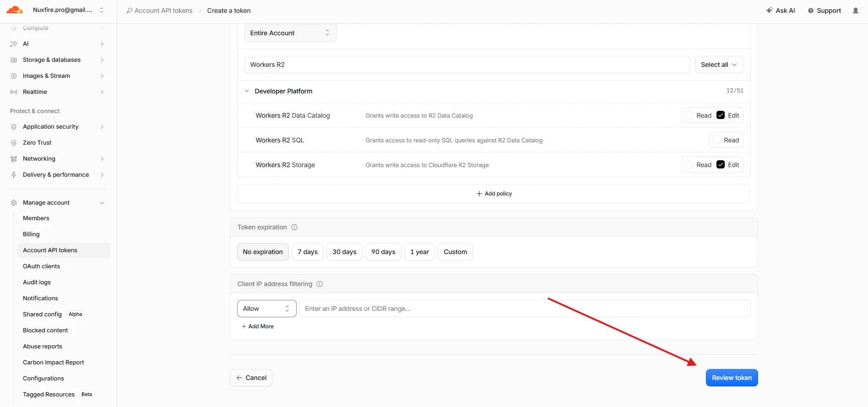Image resolution: width=868 pixels, height=407 pixels.
Task: Click the Zero Trust icon
Action: (14, 143)
